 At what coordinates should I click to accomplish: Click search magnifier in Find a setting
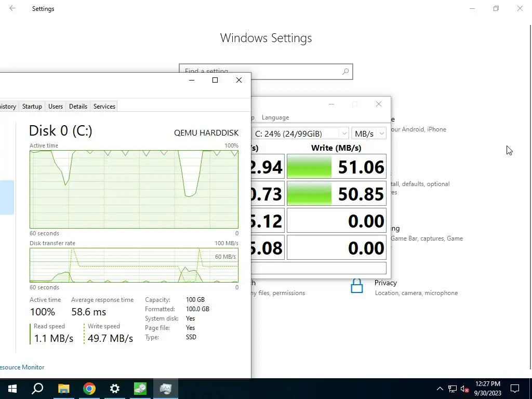[345, 72]
